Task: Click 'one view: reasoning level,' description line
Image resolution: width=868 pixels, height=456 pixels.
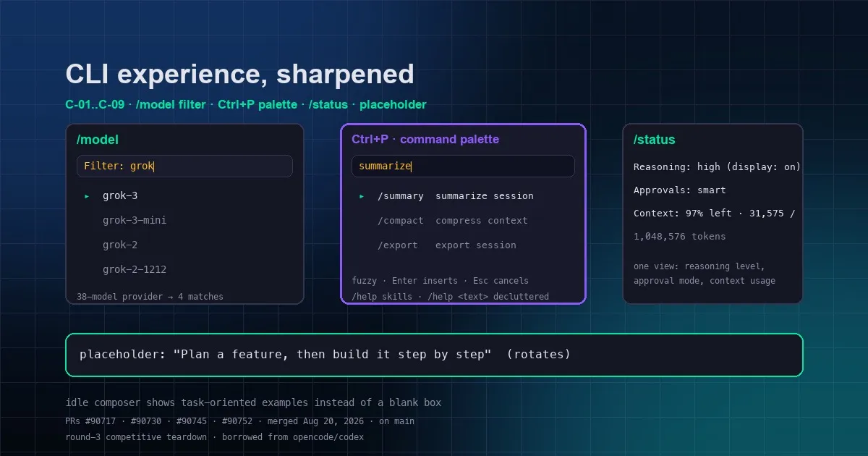Action: tap(699, 266)
